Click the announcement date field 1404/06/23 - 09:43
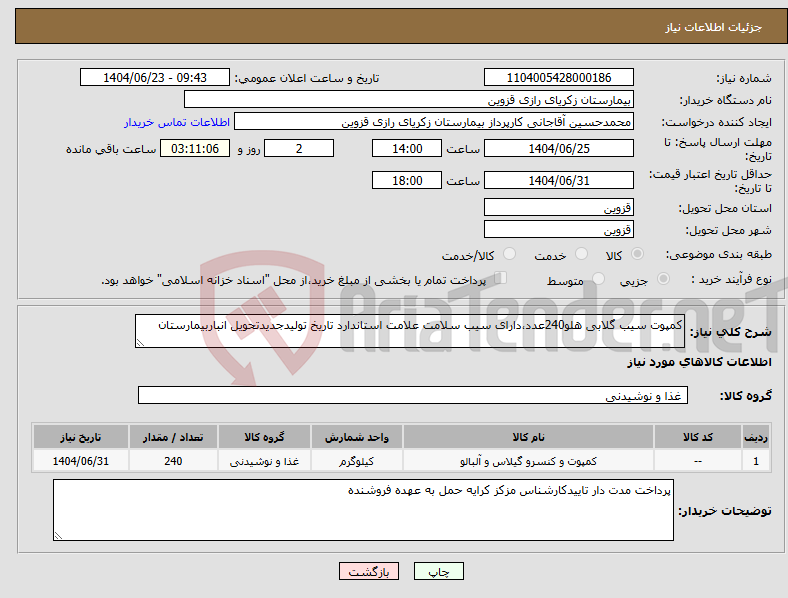Image resolution: width=788 pixels, height=598 pixels. point(155,77)
